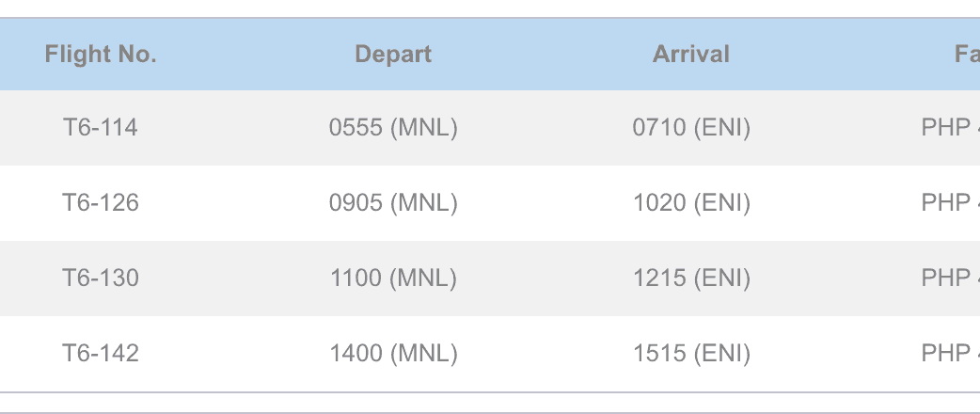Image resolution: width=980 pixels, height=414 pixels.
Task: Select flight number T6-130
Action: pos(101,278)
